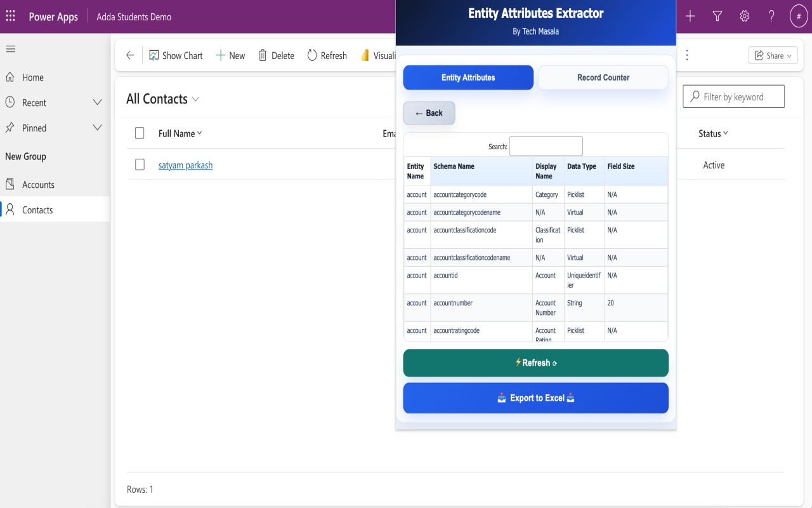Viewport: 812px width, 508px height.
Task: Switch to the Record Counter tab
Action: pos(603,77)
